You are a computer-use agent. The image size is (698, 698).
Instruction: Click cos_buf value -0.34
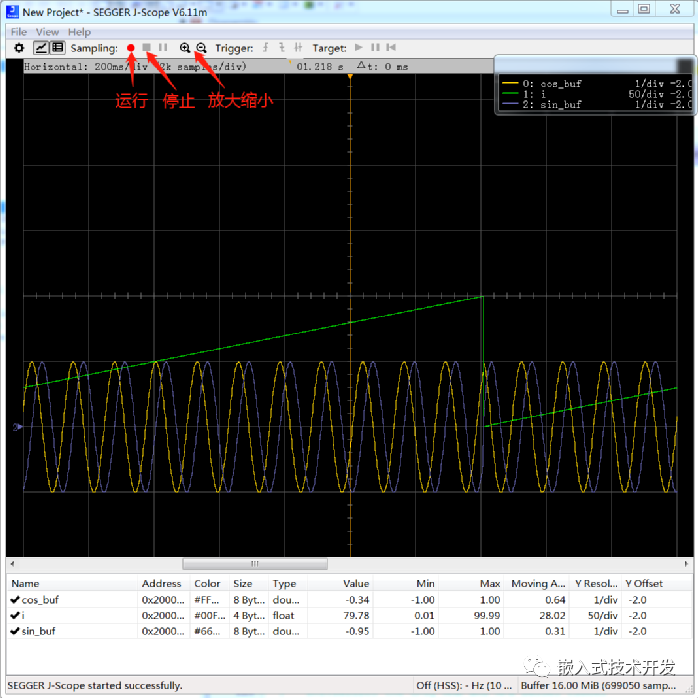[x=357, y=600]
